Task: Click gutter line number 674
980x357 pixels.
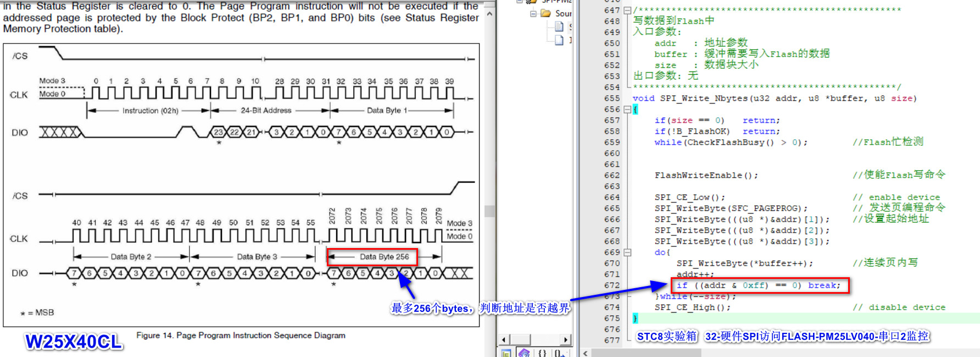Action: [612, 307]
